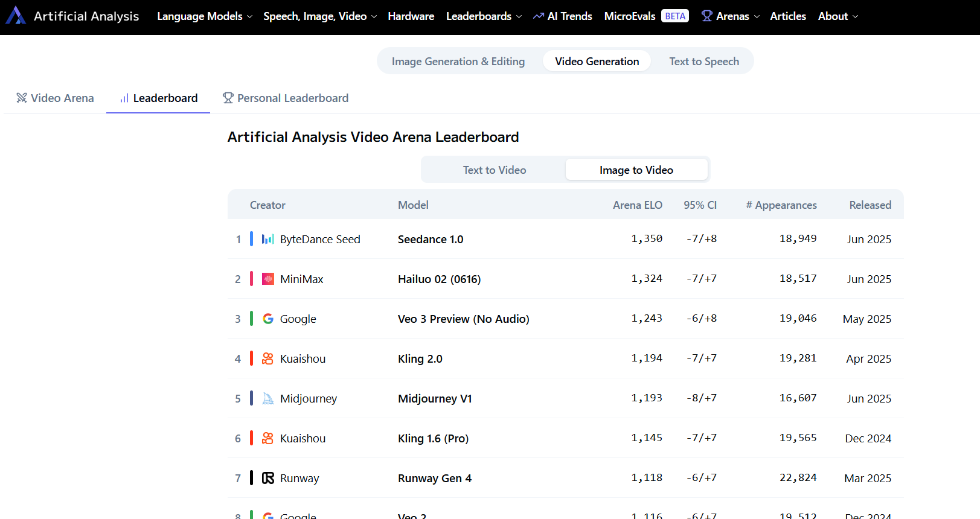980x519 pixels.
Task: Click the Midjourney creator name
Action: point(309,398)
